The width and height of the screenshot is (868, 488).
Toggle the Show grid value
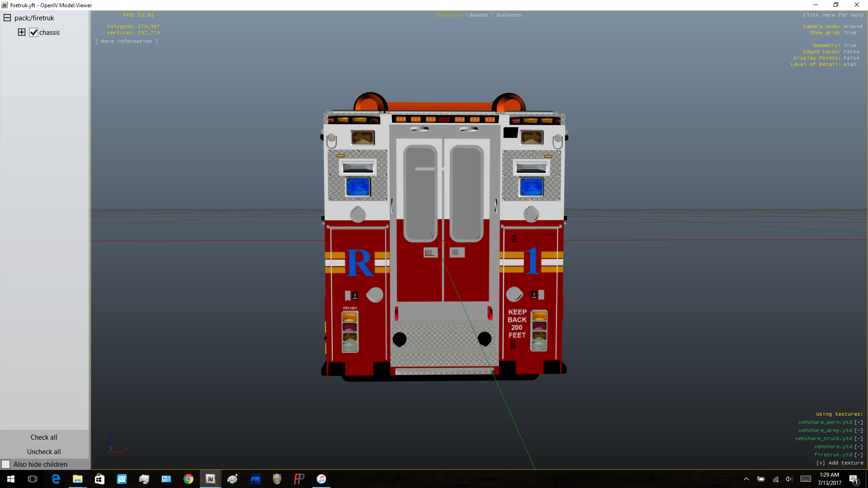tap(849, 33)
